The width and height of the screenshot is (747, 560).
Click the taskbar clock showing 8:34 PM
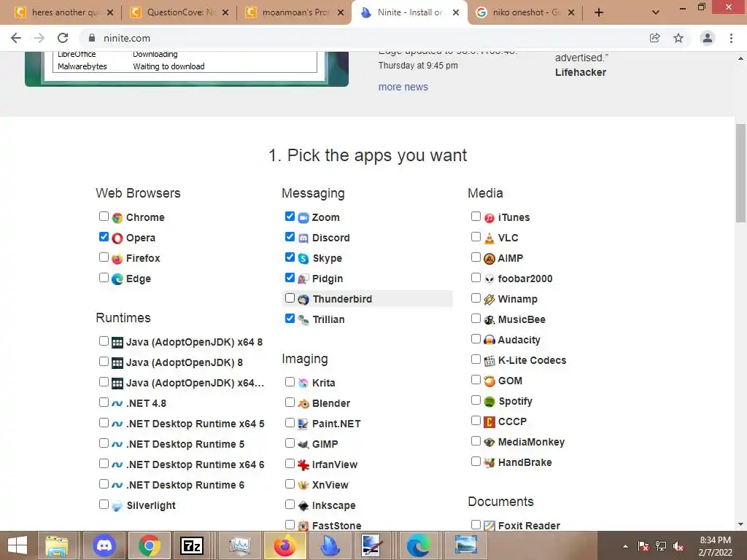coord(715,546)
